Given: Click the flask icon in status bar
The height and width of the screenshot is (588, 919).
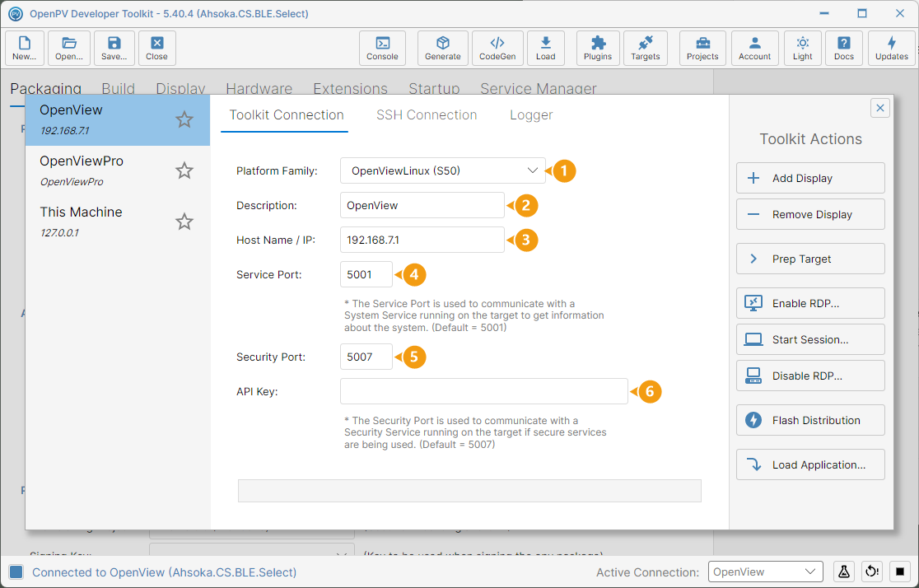Looking at the screenshot, I should point(843,572).
